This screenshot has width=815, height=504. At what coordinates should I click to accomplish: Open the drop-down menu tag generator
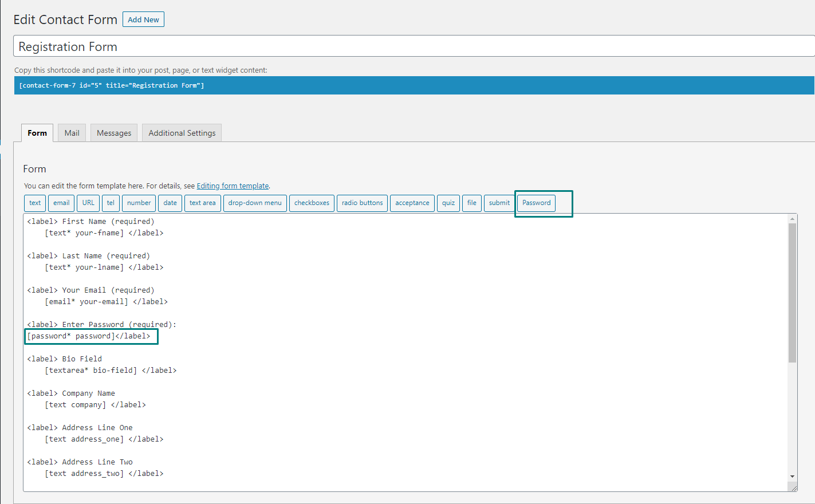click(x=255, y=203)
